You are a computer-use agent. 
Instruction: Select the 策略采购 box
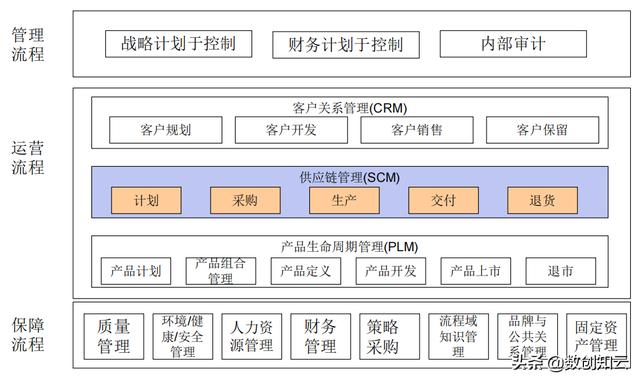tap(389, 337)
